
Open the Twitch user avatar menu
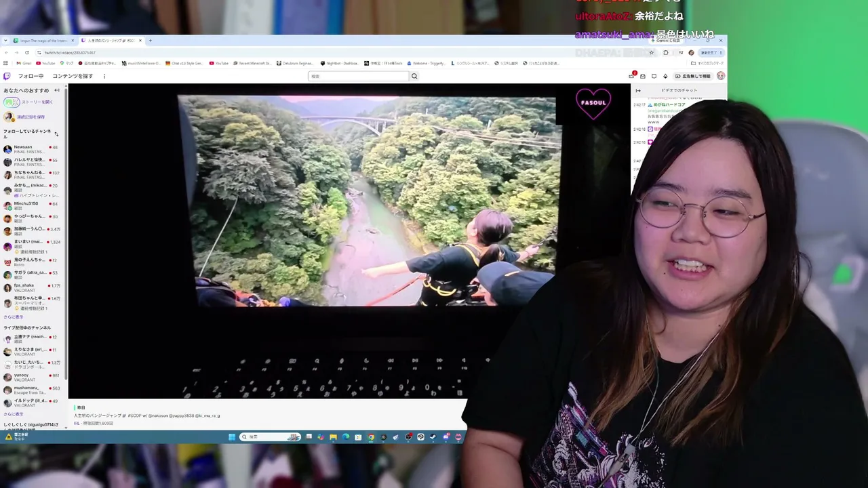(x=721, y=76)
